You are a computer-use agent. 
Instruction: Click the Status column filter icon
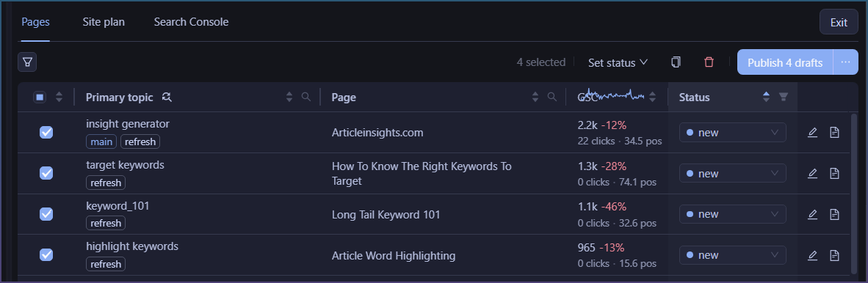click(783, 97)
